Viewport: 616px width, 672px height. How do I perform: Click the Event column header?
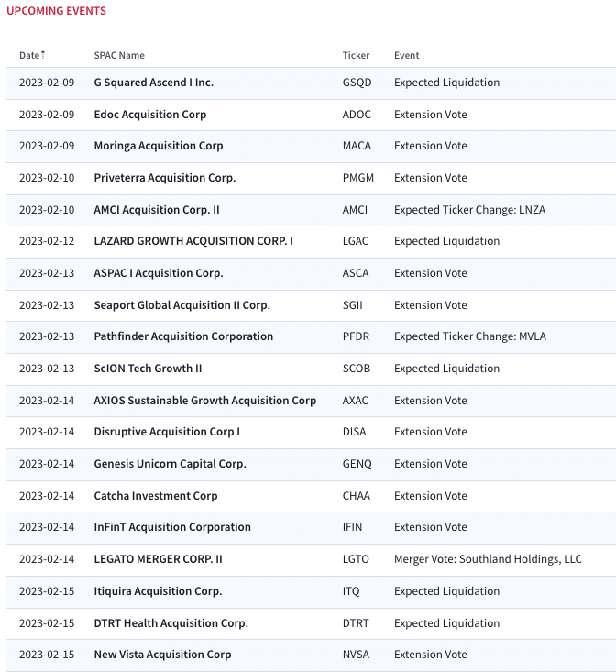click(x=406, y=55)
